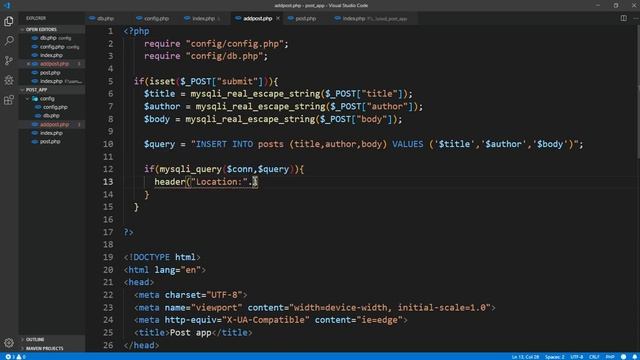Open db.php under config folder
The image size is (640, 360).
click(52, 116)
